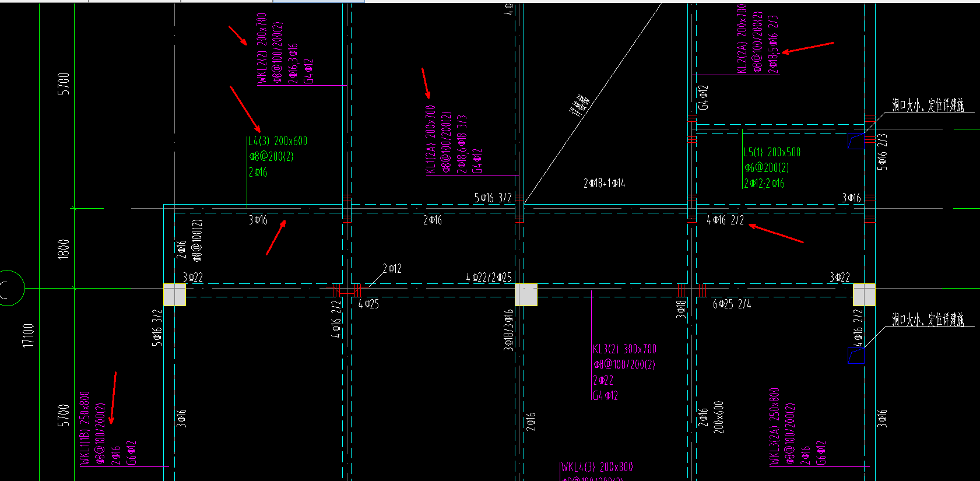Select the '2Φ18+1Φ14' rebar annotation

tap(604, 183)
